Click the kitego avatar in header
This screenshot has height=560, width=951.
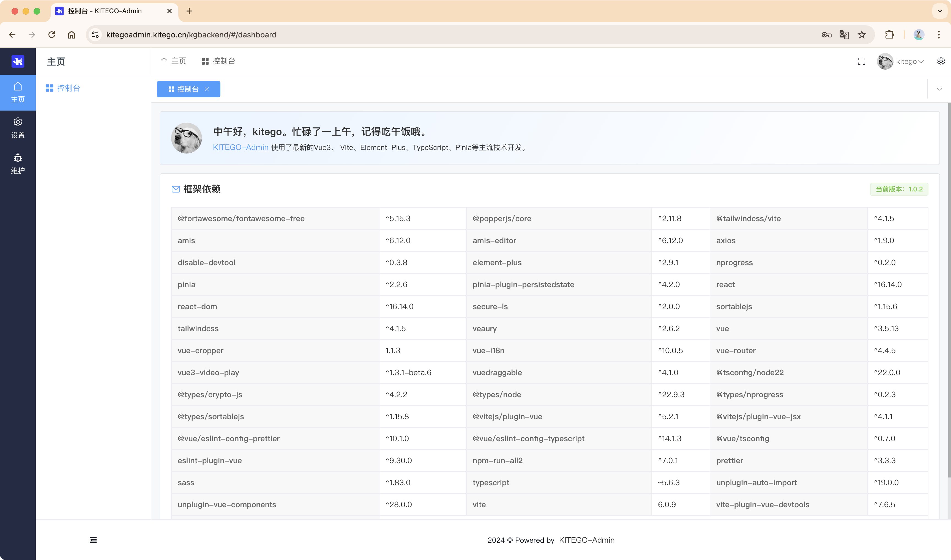pos(885,61)
